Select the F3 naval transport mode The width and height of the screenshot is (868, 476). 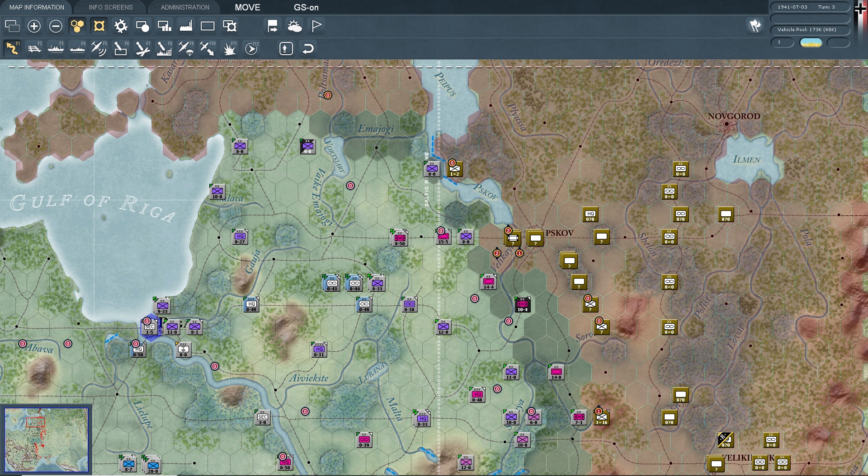coord(56,48)
